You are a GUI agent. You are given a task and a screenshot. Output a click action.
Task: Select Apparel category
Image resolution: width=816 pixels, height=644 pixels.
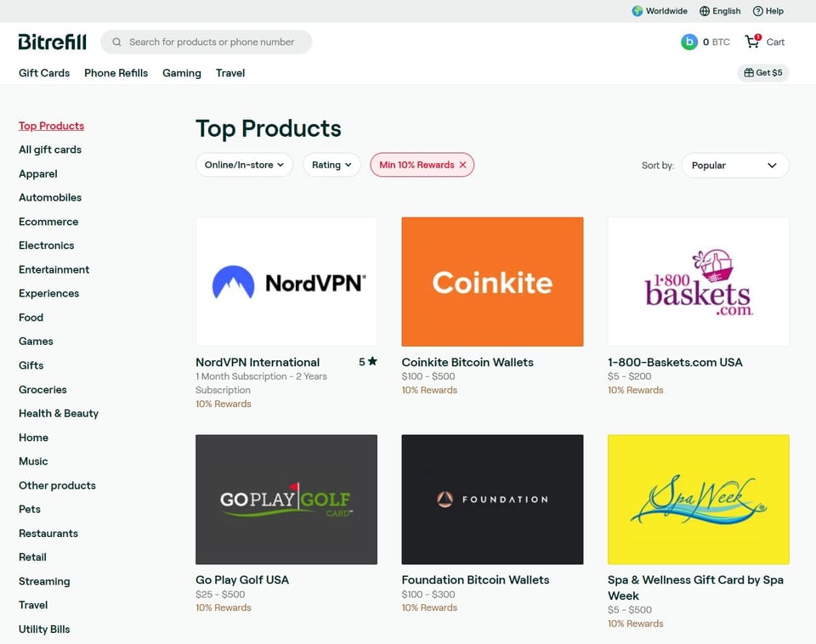(38, 174)
